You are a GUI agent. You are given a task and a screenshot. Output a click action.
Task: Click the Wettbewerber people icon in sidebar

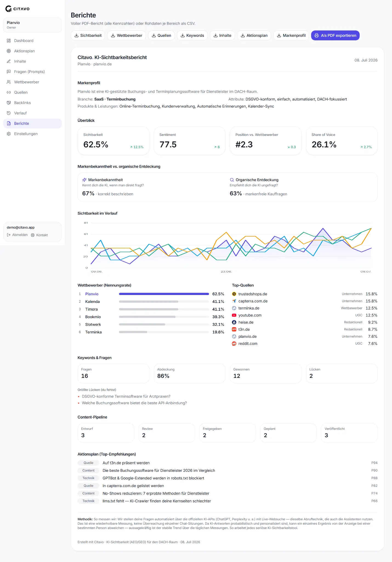point(9,82)
